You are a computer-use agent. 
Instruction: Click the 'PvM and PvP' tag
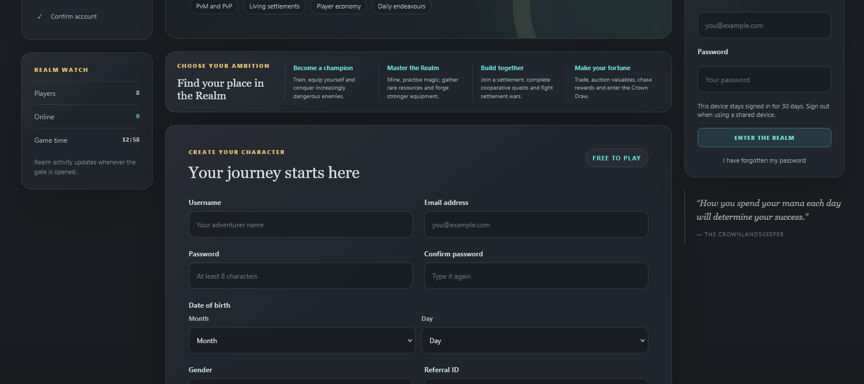coord(214,7)
